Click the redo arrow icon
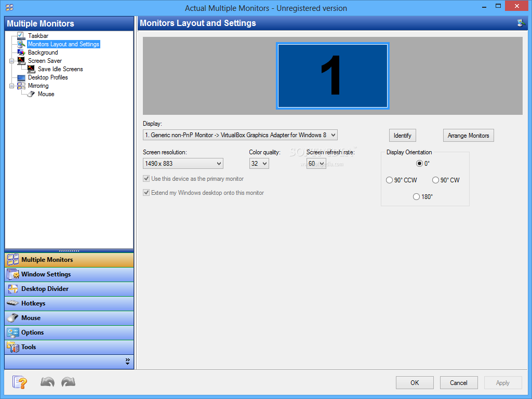Screen dimensions: 532x399 [x=68, y=382]
